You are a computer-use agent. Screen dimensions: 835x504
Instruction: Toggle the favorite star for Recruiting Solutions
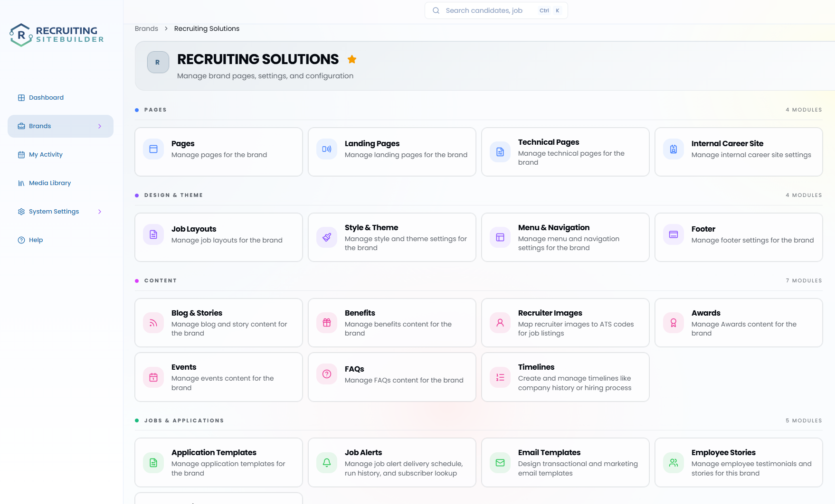pyautogui.click(x=352, y=59)
